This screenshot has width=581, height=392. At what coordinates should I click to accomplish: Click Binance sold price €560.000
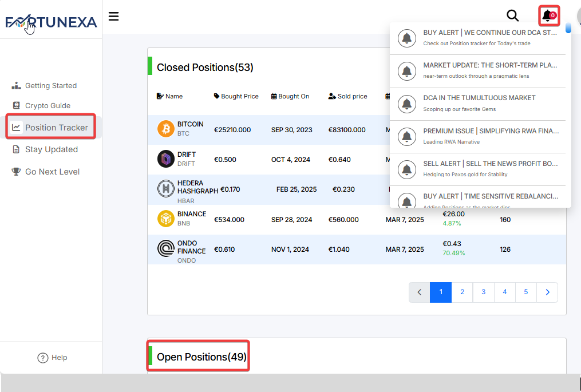343,220
